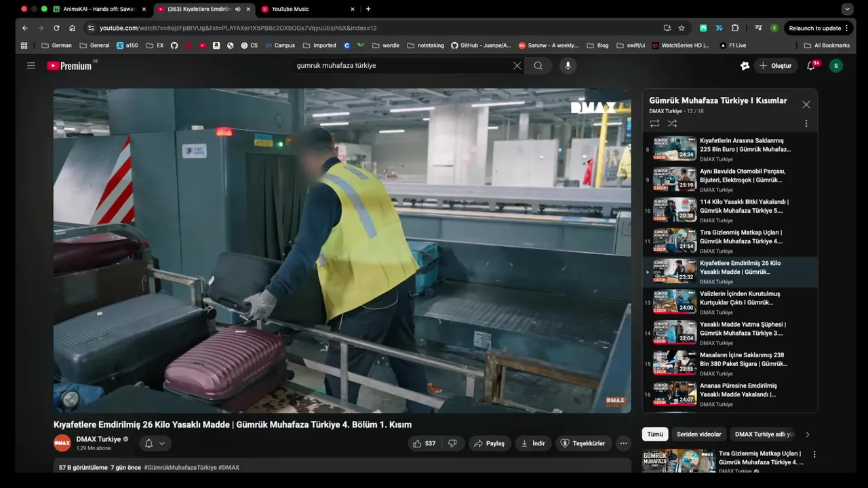The height and width of the screenshot is (488, 868).
Task: Run search with the magnifier button
Action: 538,66
